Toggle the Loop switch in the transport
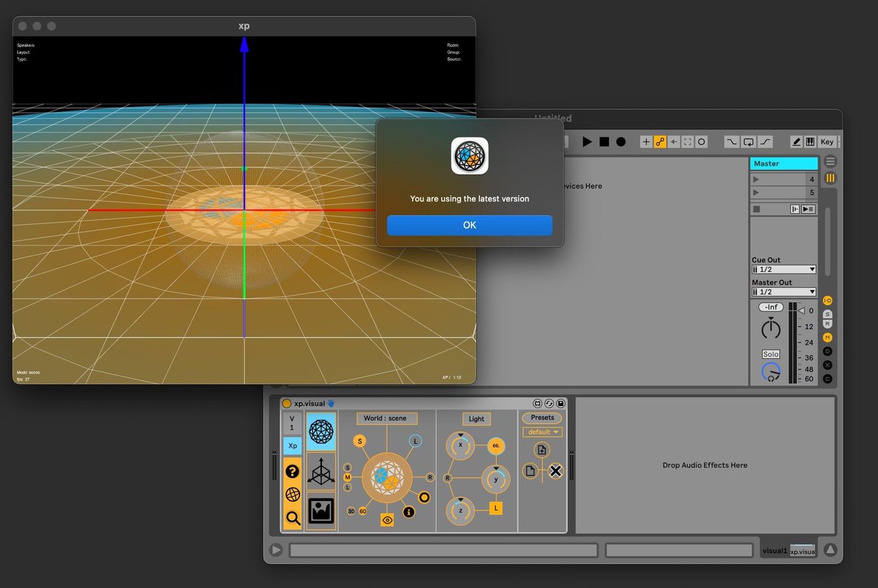Image resolution: width=878 pixels, height=588 pixels. coord(748,142)
